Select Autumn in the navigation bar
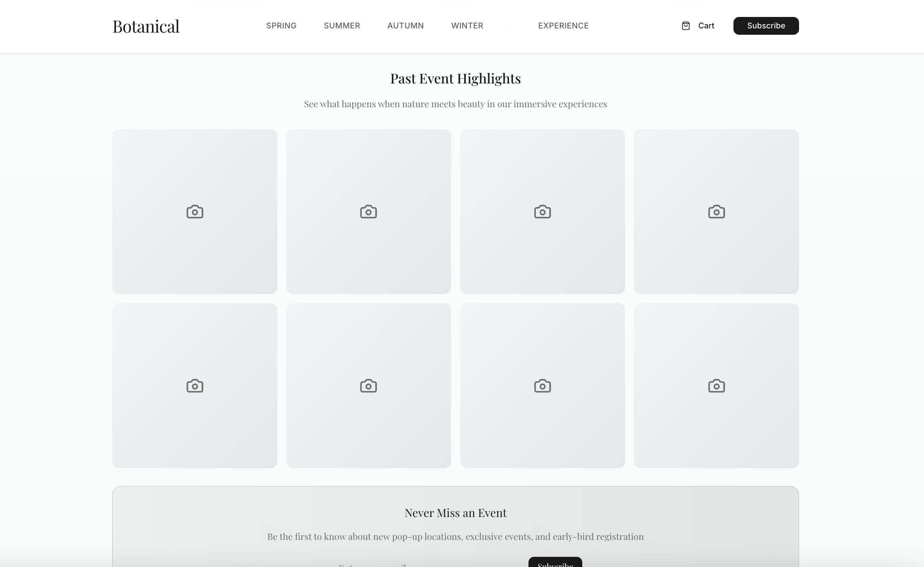The width and height of the screenshot is (924, 567). (405, 26)
